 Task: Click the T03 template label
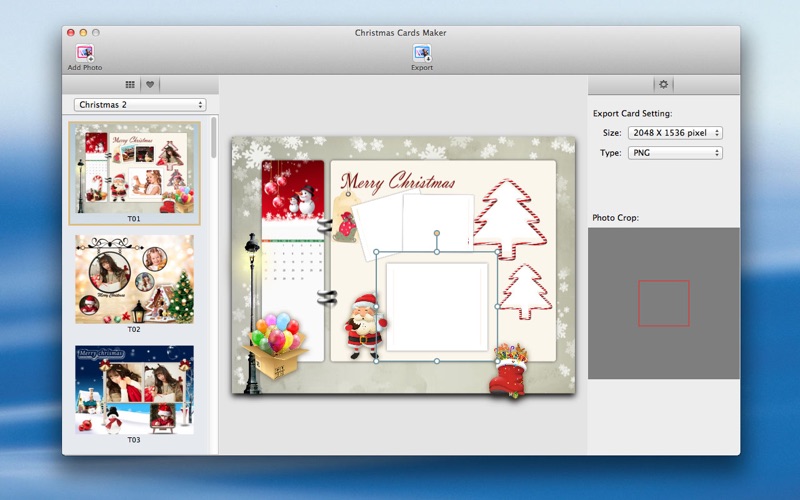(134, 439)
